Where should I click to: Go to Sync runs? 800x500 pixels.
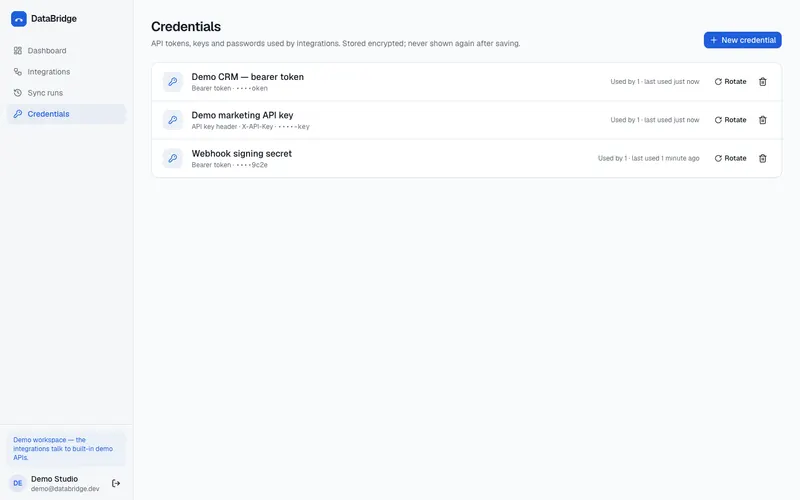66,93
